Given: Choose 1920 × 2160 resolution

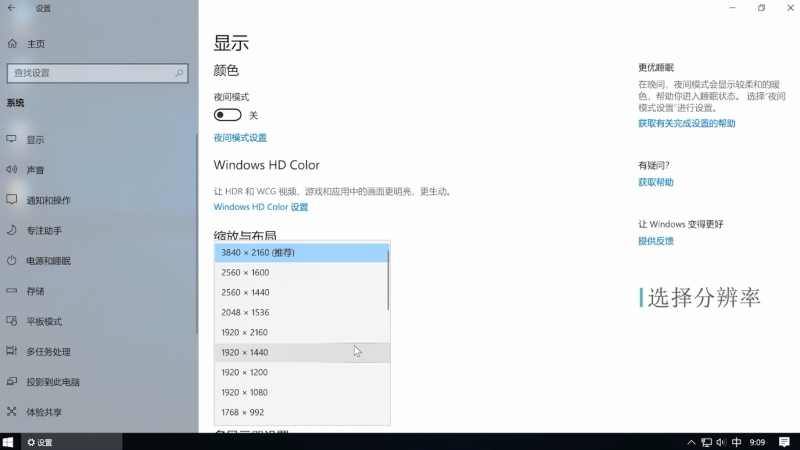Looking at the screenshot, I should pos(302,332).
